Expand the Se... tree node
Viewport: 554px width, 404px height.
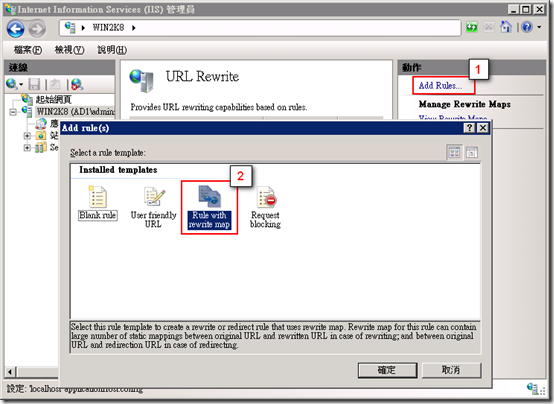tap(27, 147)
